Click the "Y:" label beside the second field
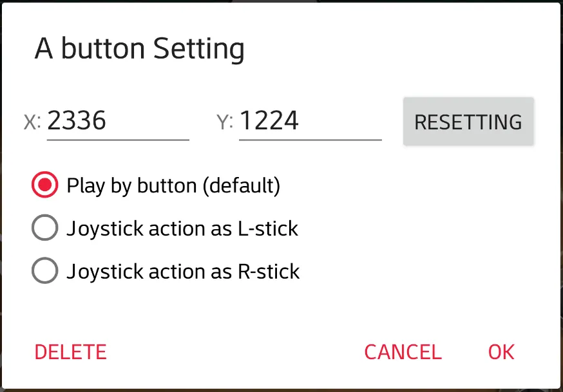This screenshot has height=392, width=563. click(225, 122)
